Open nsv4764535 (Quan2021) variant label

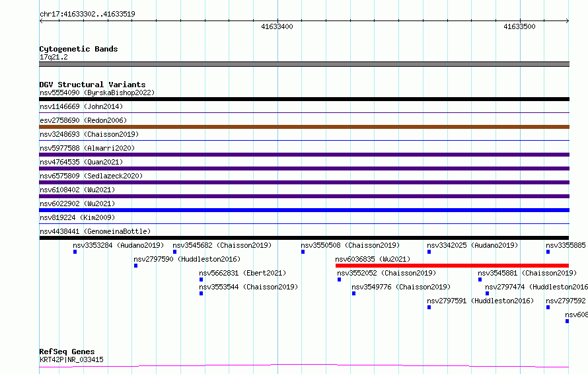coord(81,162)
